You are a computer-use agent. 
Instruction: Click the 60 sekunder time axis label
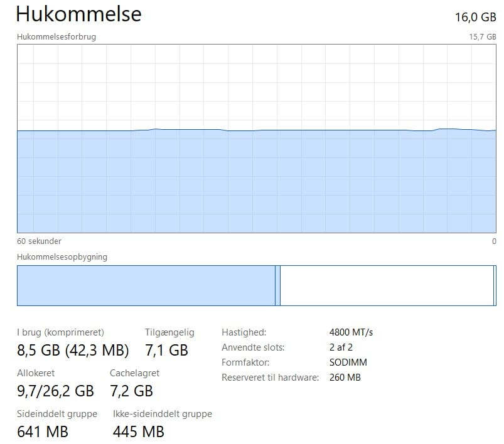(x=39, y=241)
